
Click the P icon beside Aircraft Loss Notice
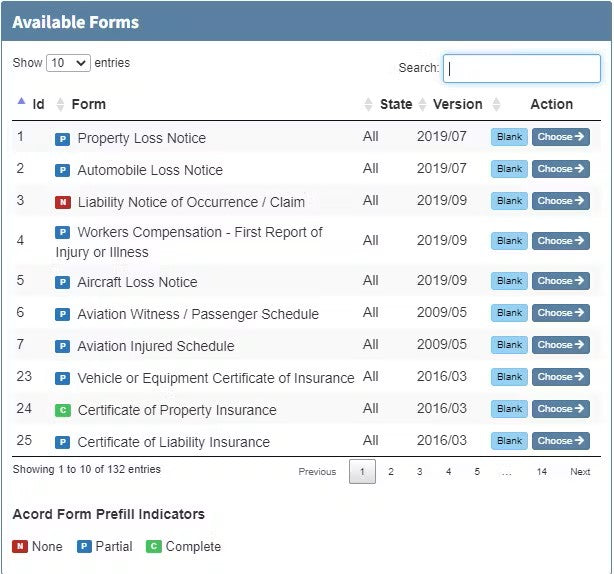click(62, 282)
